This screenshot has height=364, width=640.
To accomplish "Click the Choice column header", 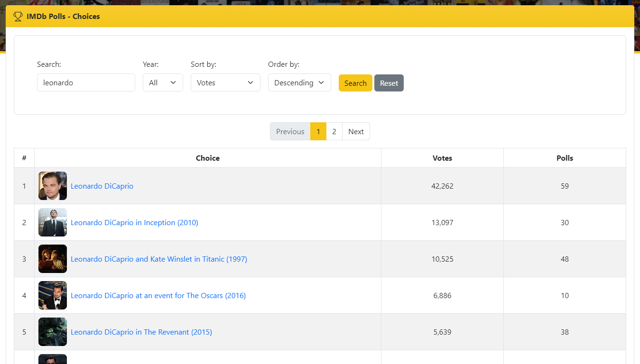I will point(208,158).
